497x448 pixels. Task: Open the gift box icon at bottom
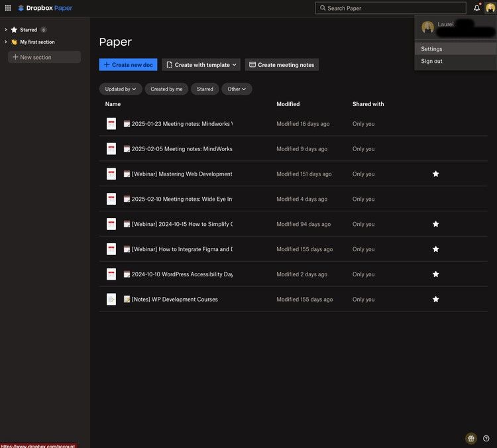471,438
